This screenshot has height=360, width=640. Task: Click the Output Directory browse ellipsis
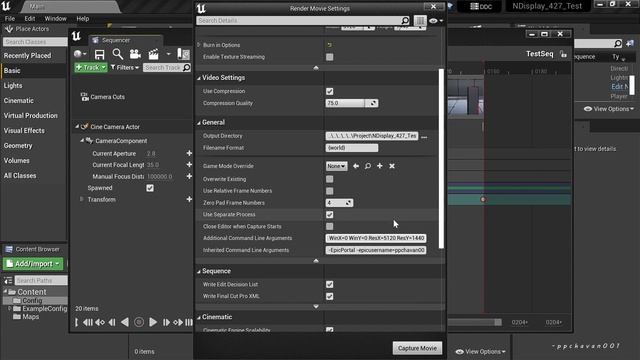point(424,137)
